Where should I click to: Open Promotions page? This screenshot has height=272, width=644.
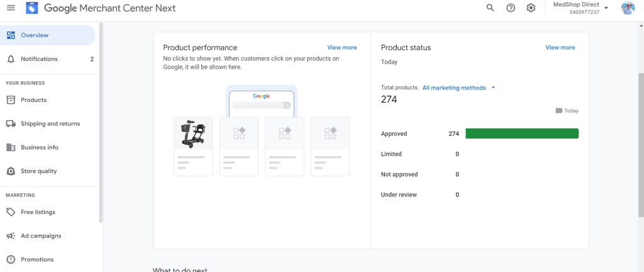click(x=48, y=259)
